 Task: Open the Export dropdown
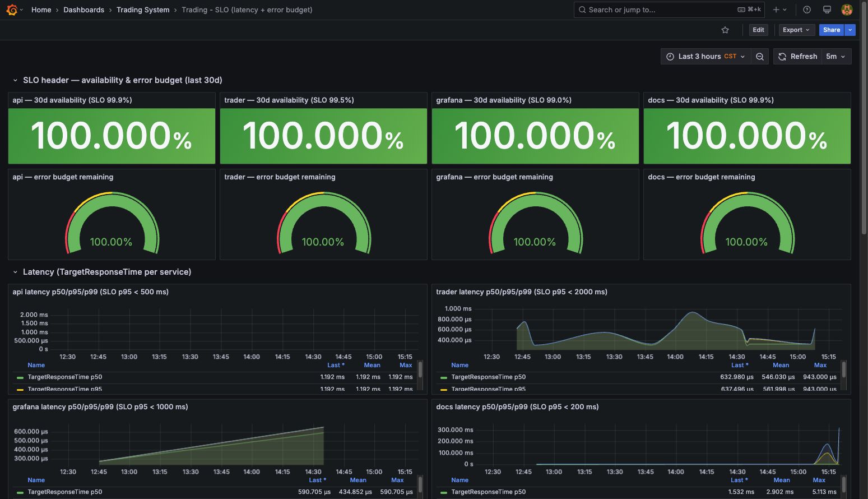(796, 30)
